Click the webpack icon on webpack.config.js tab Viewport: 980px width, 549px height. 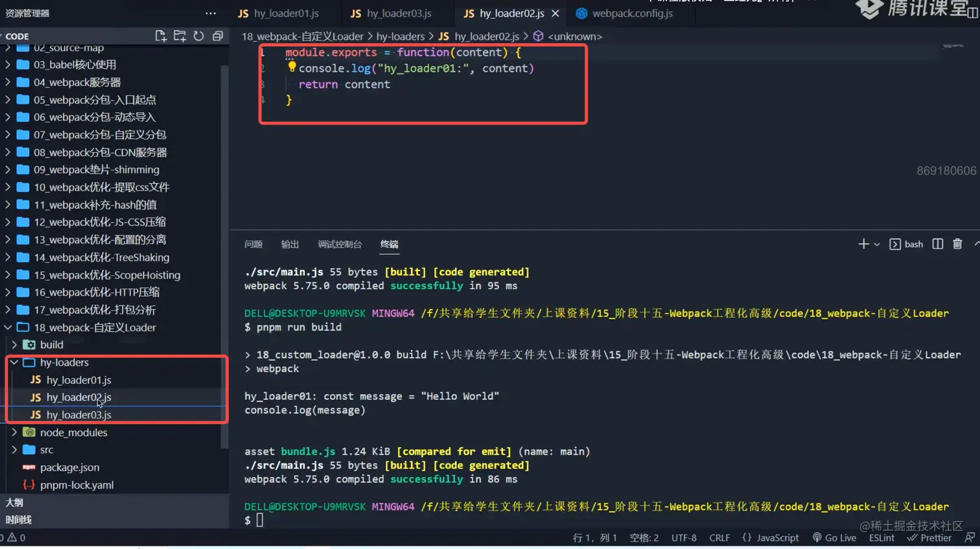(x=581, y=13)
